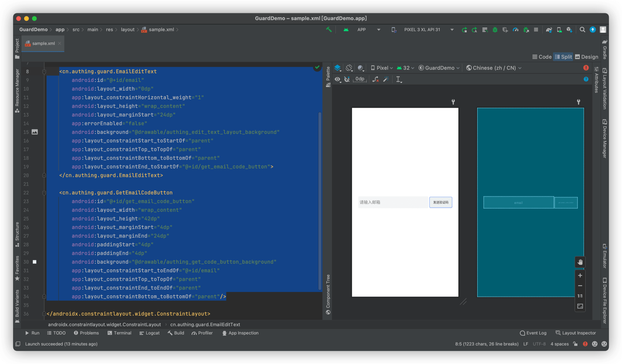This screenshot has width=622, height=364.
Task: Click Clear All Constraints icon
Action: click(375, 79)
